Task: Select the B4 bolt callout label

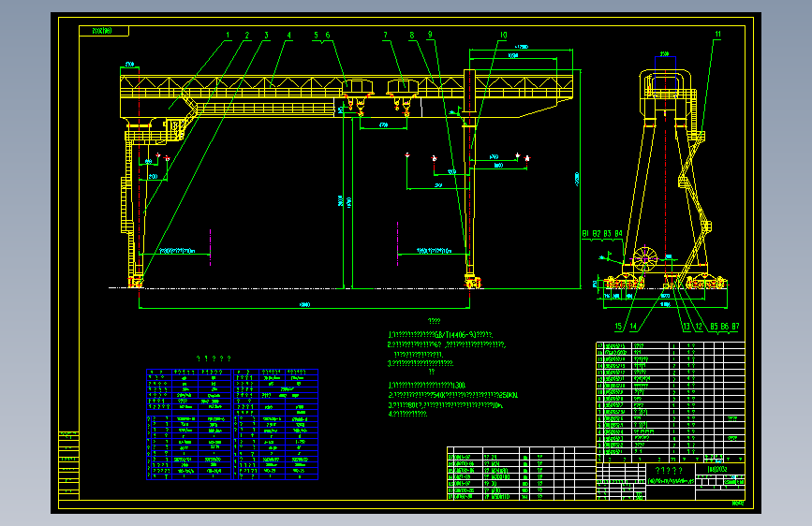Action: (x=618, y=233)
